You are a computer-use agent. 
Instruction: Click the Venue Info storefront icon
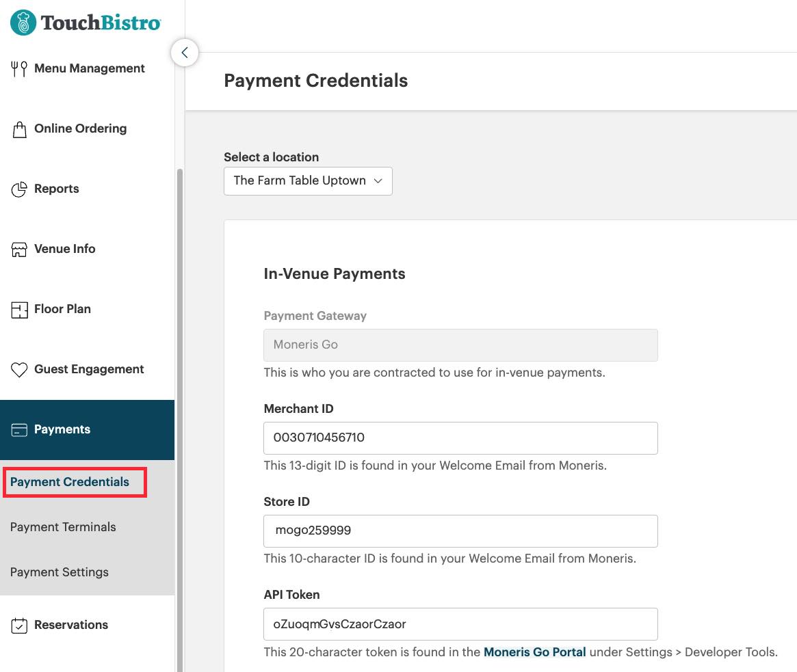coord(19,250)
